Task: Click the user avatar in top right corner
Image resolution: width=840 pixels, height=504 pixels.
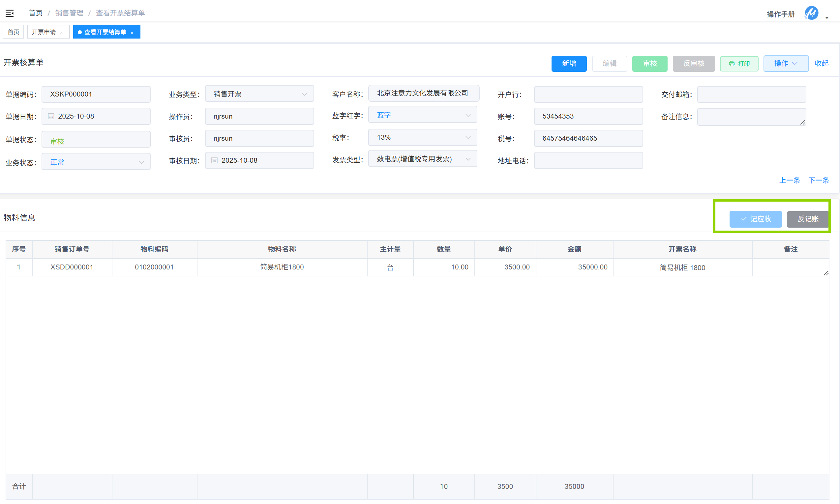Action: (x=811, y=14)
